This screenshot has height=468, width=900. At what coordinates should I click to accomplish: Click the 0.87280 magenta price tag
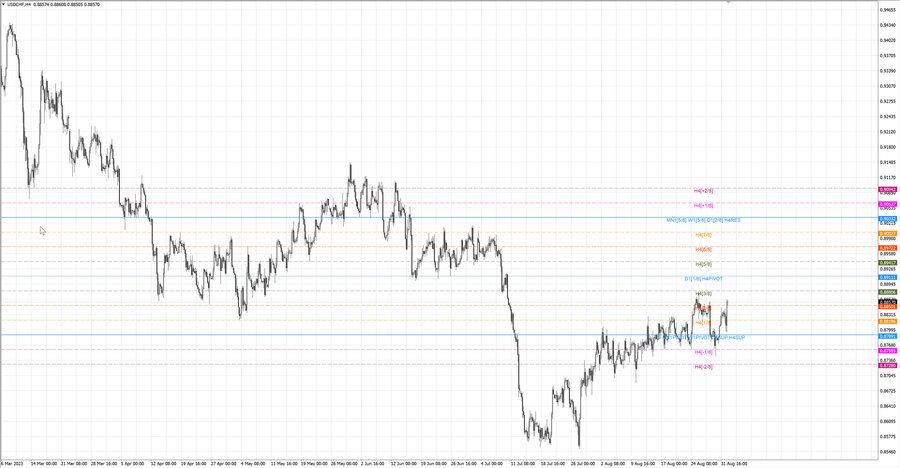coord(888,366)
